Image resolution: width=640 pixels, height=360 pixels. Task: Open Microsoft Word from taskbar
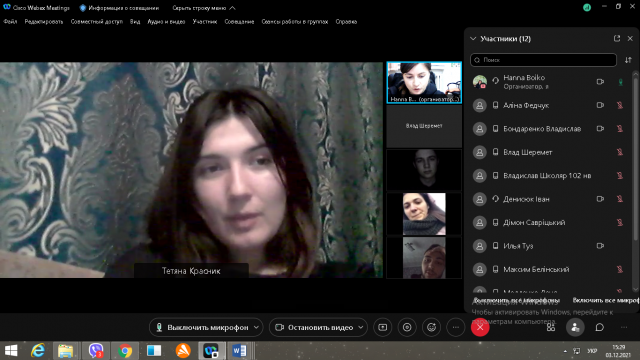click(x=239, y=351)
